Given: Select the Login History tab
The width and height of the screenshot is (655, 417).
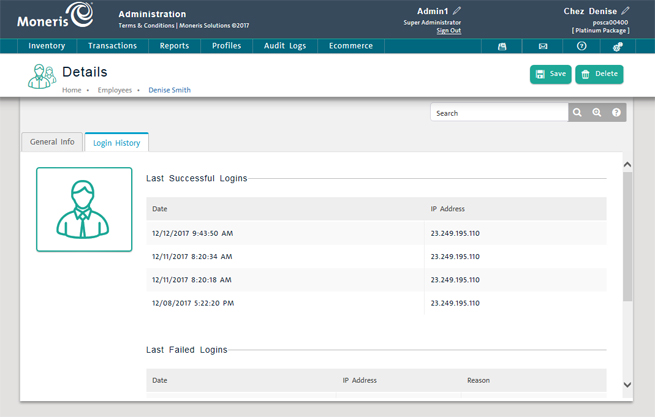Looking at the screenshot, I should 117,142.
